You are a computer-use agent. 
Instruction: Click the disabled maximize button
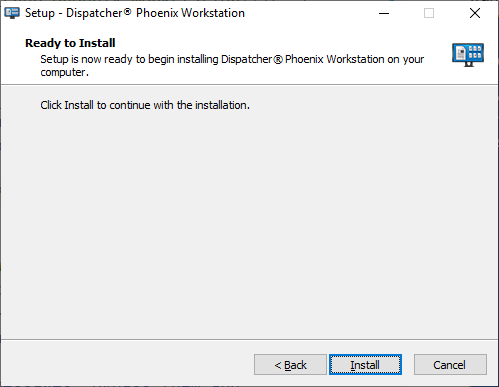[429, 13]
